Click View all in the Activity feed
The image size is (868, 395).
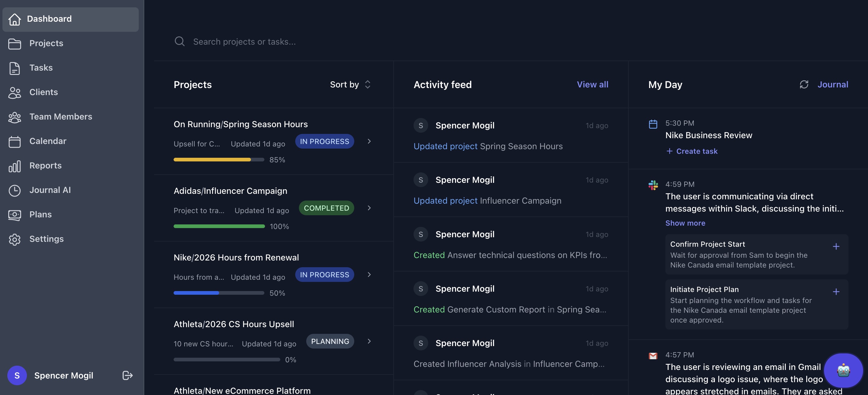click(x=592, y=84)
